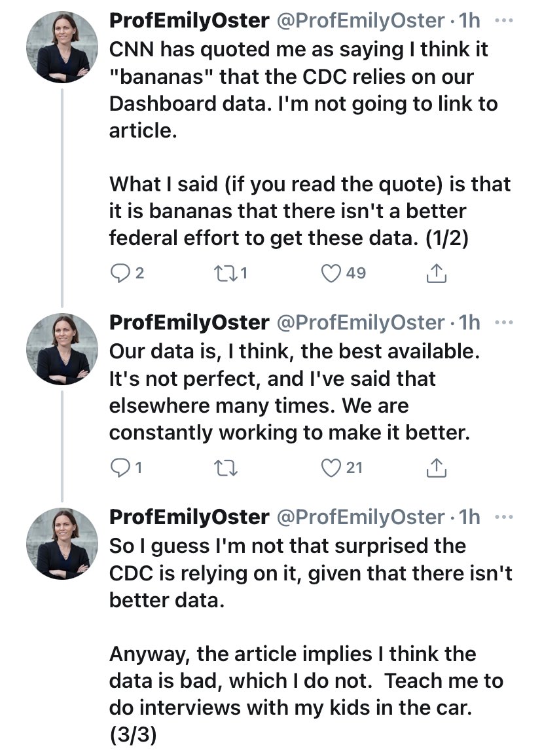
Task: Open the first tweet's 1h timestamp
Action: click(469, 21)
